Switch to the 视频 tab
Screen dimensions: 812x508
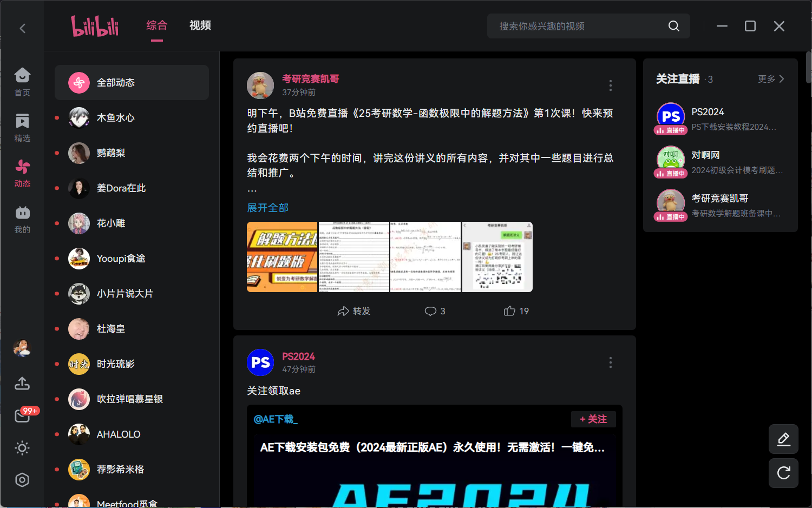(x=200, y=25)
